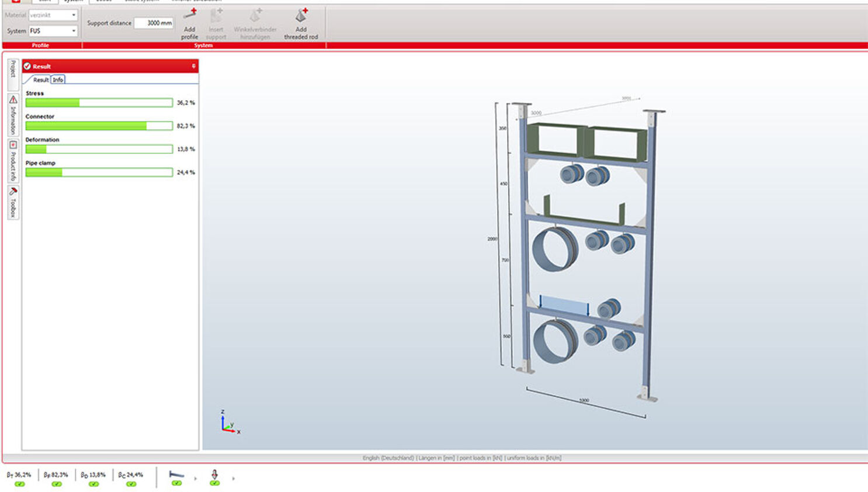Select the Insert support tool
This screenshot has width=868, height=492.
tap(216, 23)
